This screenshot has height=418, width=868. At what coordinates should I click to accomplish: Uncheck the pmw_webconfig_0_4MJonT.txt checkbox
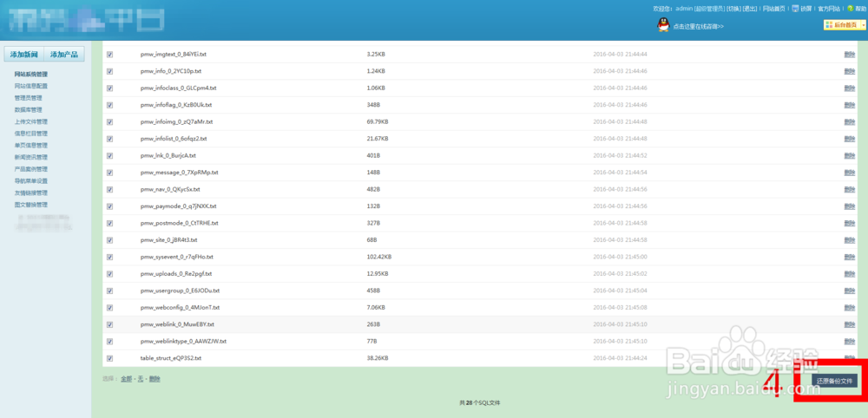(109, 307)
